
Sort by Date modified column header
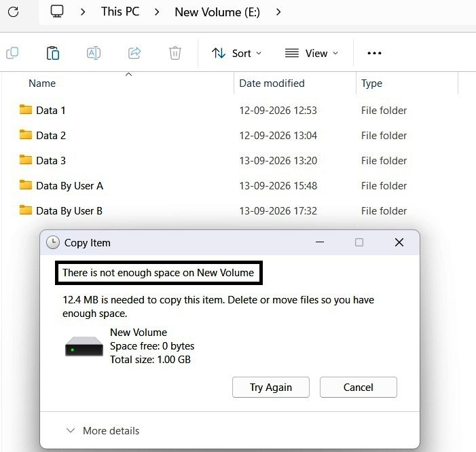point(272,83)
